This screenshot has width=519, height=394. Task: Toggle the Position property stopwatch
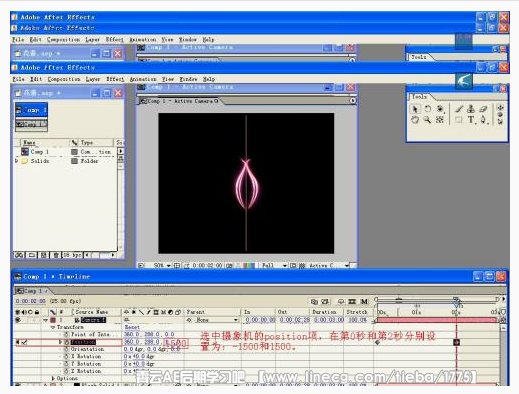pyautogui.click(x=66, y=342)
